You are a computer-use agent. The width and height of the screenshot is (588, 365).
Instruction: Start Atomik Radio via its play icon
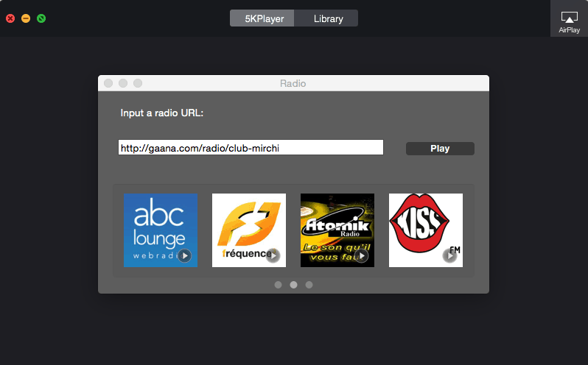tap(362, 255)
